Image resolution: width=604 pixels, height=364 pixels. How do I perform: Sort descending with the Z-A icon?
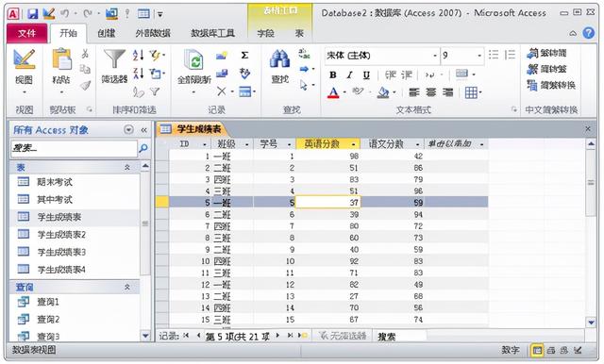pos(139,73)
